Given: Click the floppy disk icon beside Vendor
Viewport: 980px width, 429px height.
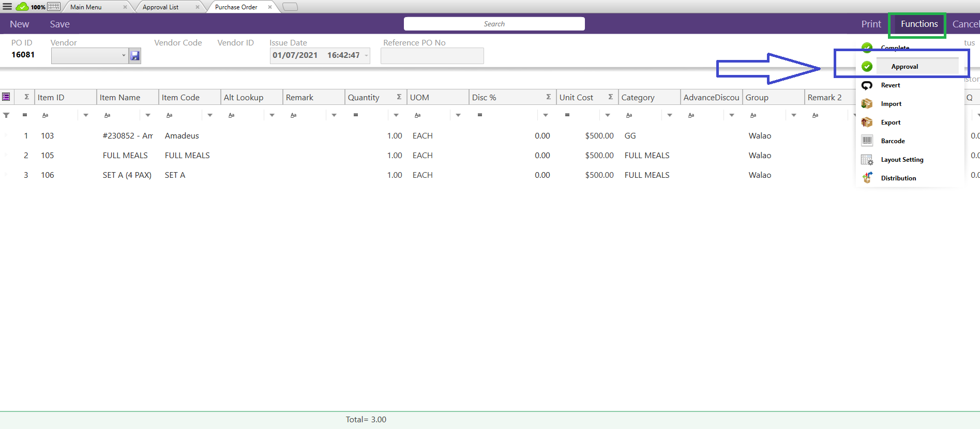Looking at the screenshot, I should [x=135, y=56].
